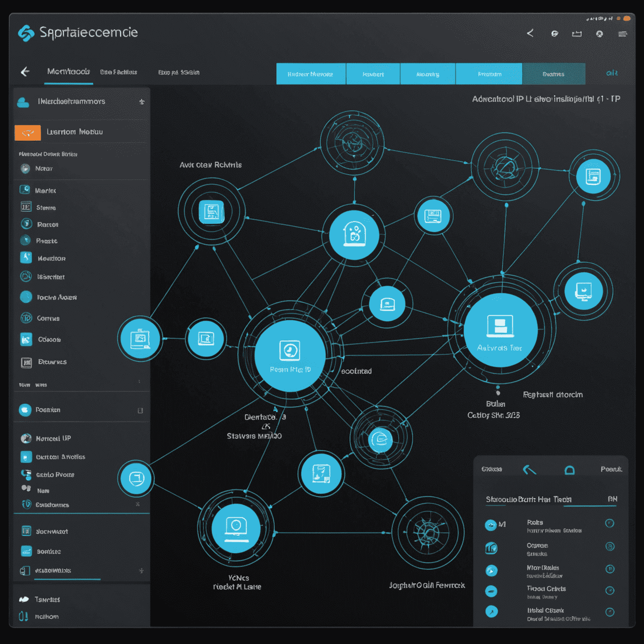Expand the sidebar header star control
Screen dimensions: 644x644
tap(142, 101)
